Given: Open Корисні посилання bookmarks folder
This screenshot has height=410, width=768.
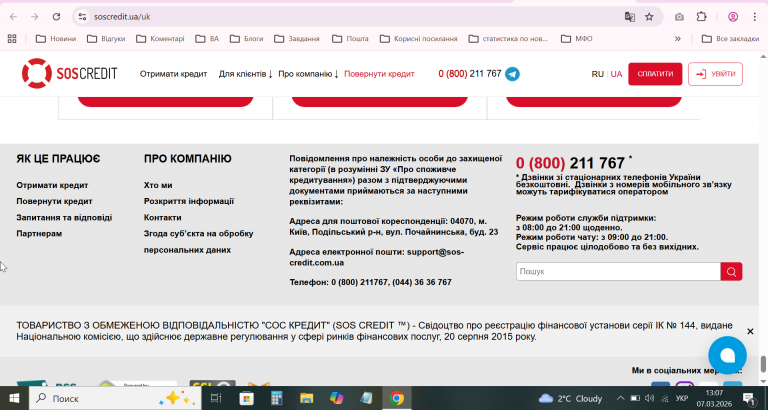Looking at the screenshot, I should [419, 39].
